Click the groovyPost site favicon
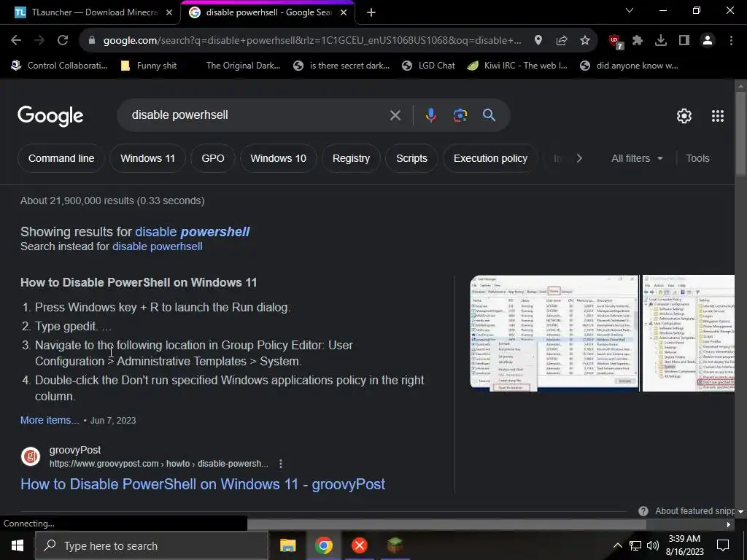The image size is (747, 560). [x=31, y=456]
